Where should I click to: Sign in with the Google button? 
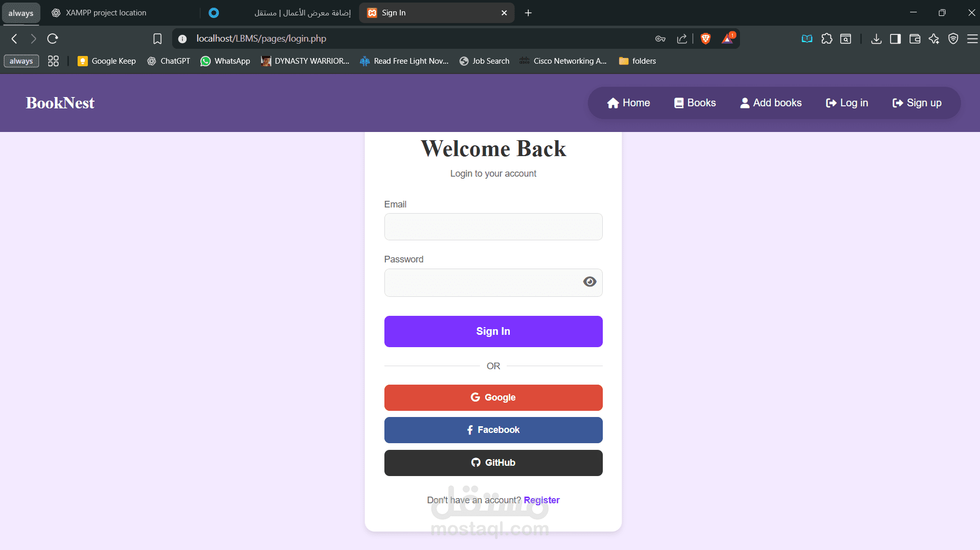point(493,397)
